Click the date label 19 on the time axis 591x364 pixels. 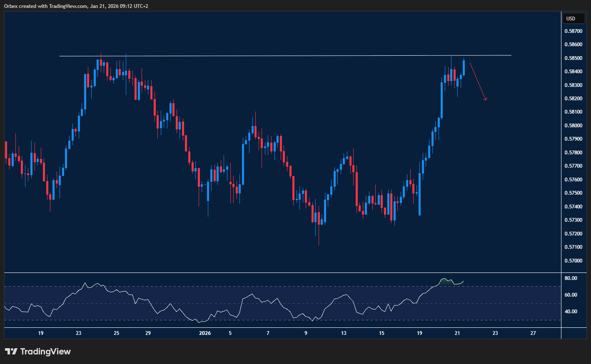click(x=40, y=333)
